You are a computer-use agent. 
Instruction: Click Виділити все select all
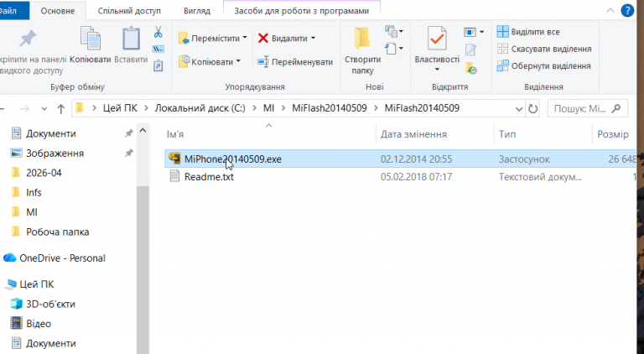(527, 32)
